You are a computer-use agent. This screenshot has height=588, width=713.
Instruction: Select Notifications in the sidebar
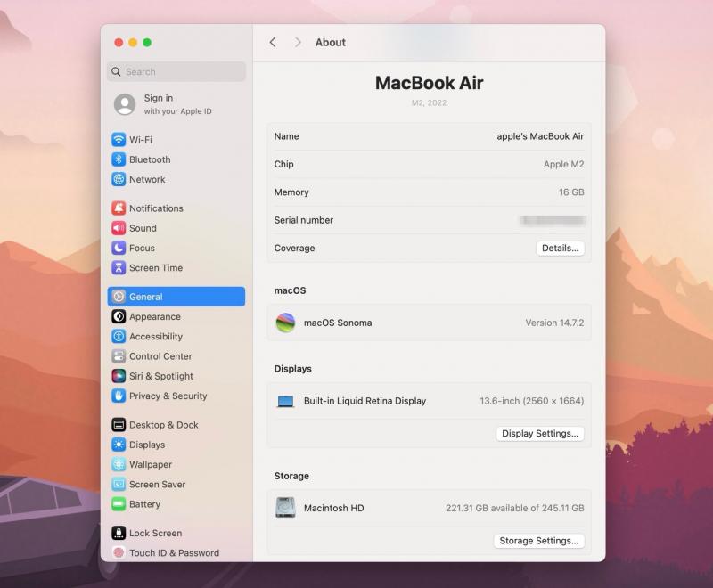[176, 208]
